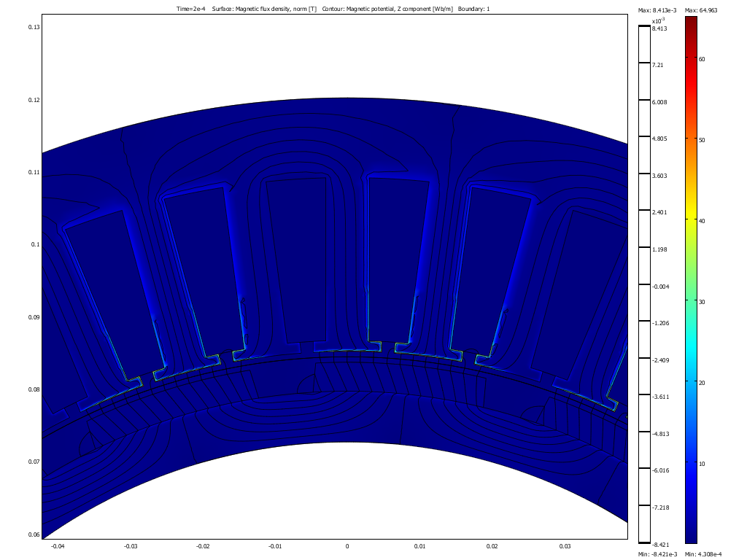Click the 0.03 tick on the horizontal axis
Image resolution: width=747 pixels, height=560 pixels.
[565, 545]
